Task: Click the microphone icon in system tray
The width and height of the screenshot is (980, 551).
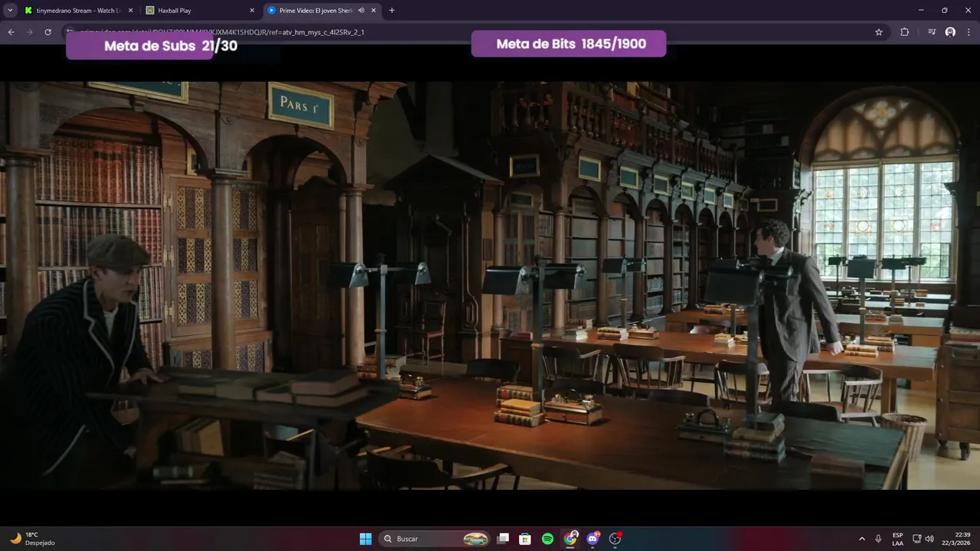Action: click(x=878, y=539)
